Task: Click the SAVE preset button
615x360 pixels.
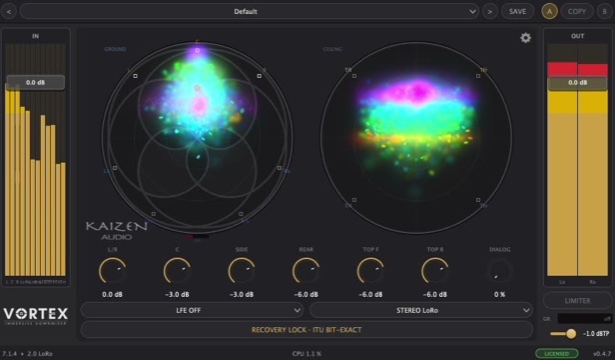Action: pyautogui.click(x=517, y=11)
